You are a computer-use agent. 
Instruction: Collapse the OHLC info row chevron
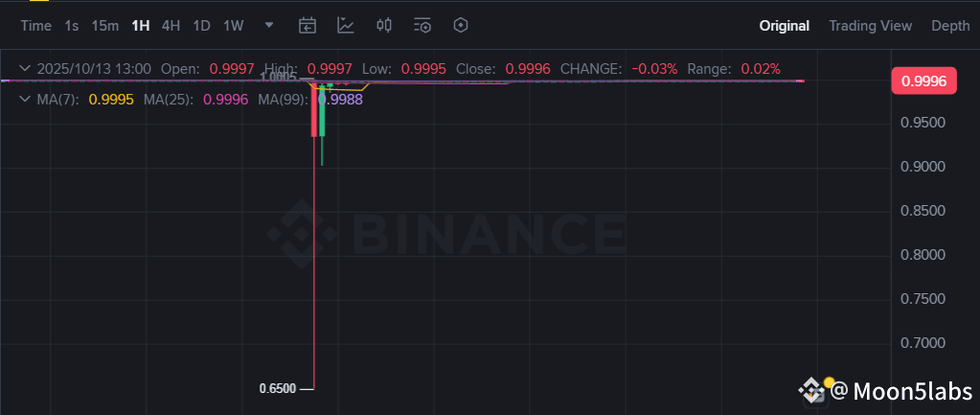pyautogui.click(x=25, y=68)
